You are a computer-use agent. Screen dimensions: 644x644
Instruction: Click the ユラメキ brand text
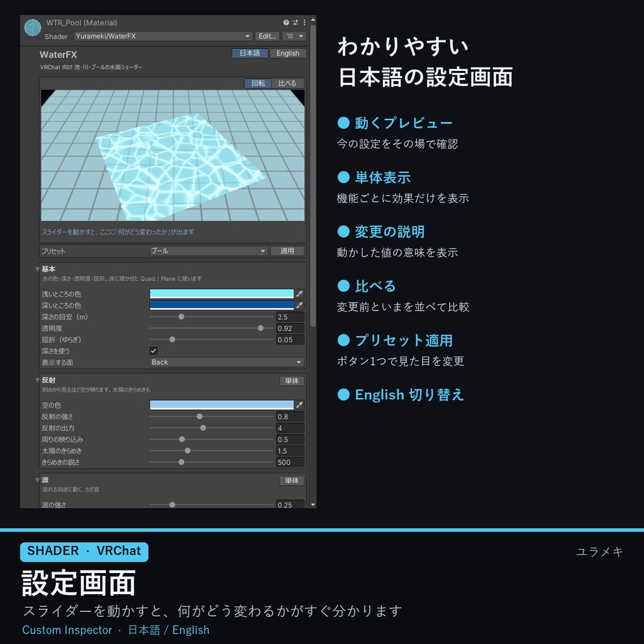[x=599, y=552]
